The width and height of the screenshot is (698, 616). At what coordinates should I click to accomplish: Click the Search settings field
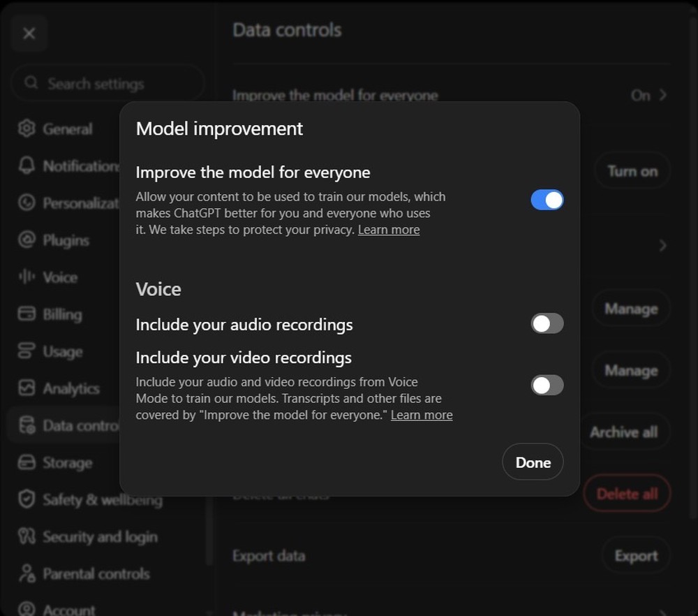pos(108,83)
